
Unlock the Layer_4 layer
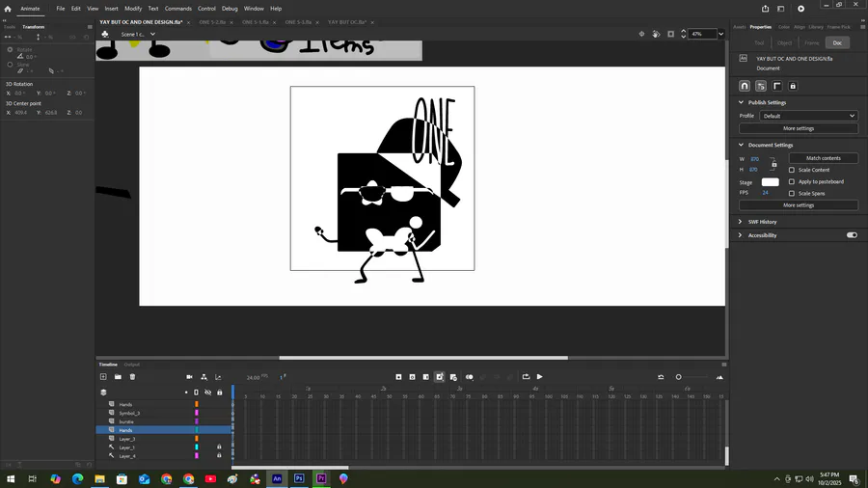(x=219, y=455)
